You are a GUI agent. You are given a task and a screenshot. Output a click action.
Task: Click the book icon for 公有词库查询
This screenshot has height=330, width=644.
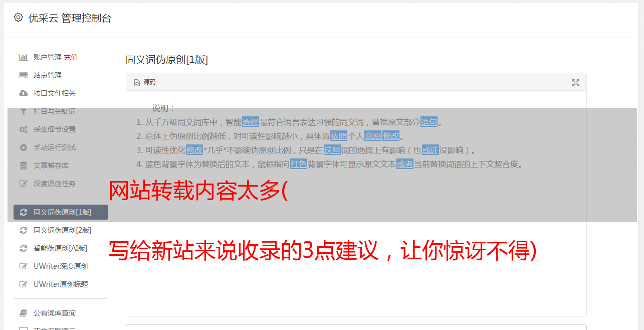(x=23, y=313)
